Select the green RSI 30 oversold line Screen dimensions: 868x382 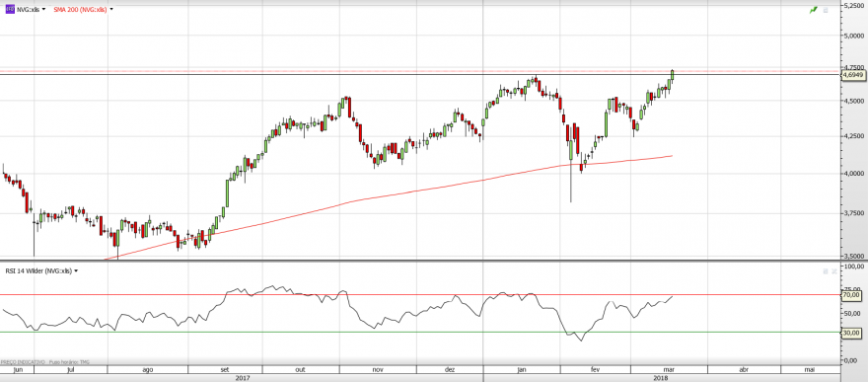coord(419,333)
